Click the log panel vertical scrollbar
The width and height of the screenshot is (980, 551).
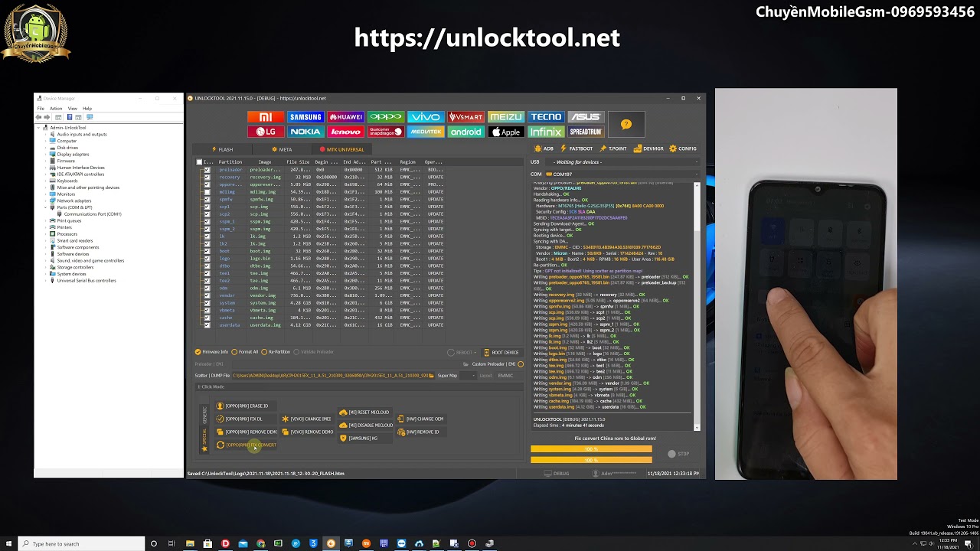(x=697, y=306)
